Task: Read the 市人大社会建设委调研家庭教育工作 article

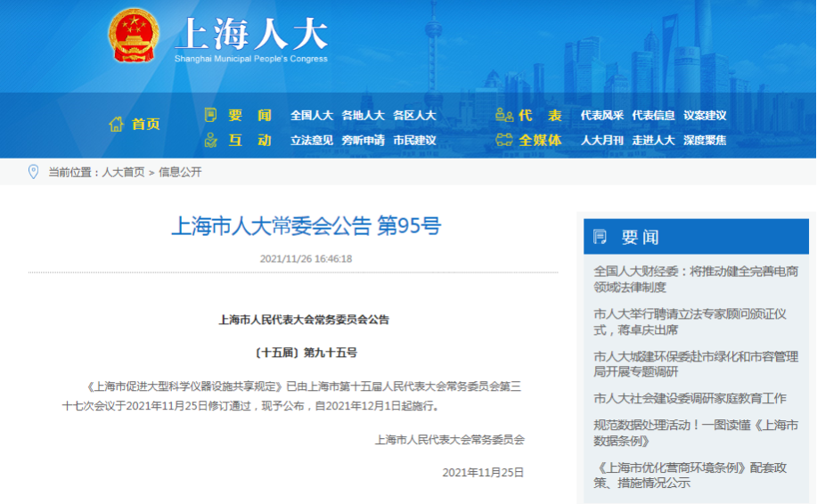Action: click(690, 398)
